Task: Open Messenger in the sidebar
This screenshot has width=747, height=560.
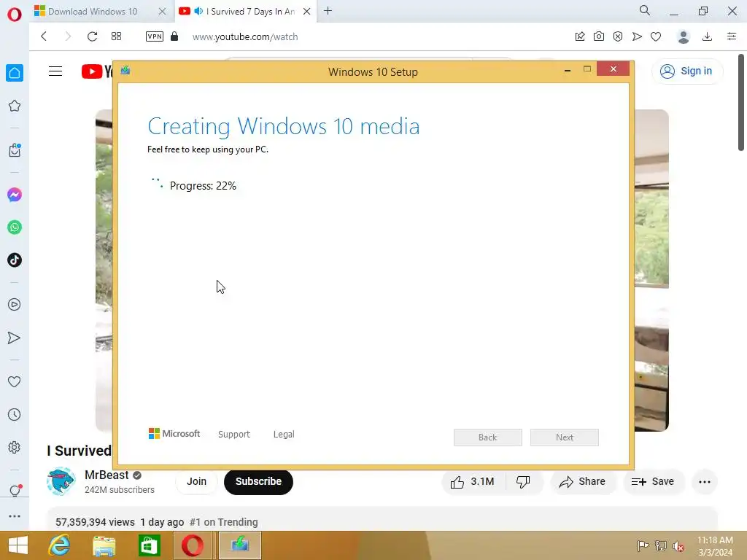Action: 15,195
